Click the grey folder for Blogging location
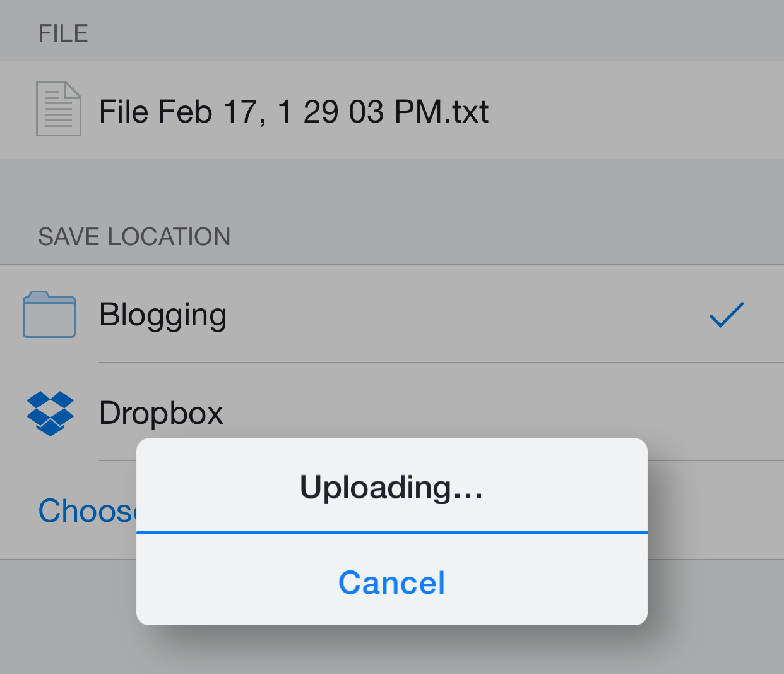Image resolution: width=784 pixels, height=674 pixels. point(49,314)
